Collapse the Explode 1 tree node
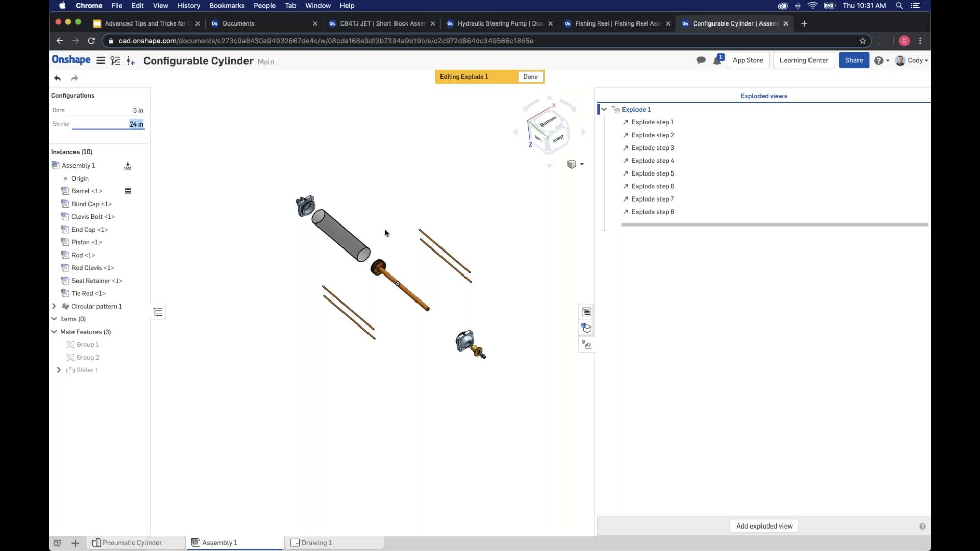Viewport: 980px width, 551px height. click(604, 109)
